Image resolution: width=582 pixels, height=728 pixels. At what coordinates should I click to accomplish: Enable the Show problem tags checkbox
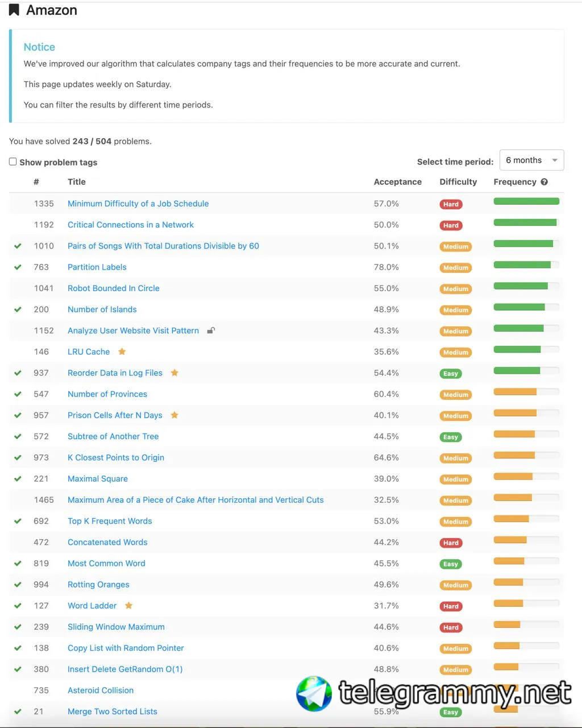click(x=13, y=162)
